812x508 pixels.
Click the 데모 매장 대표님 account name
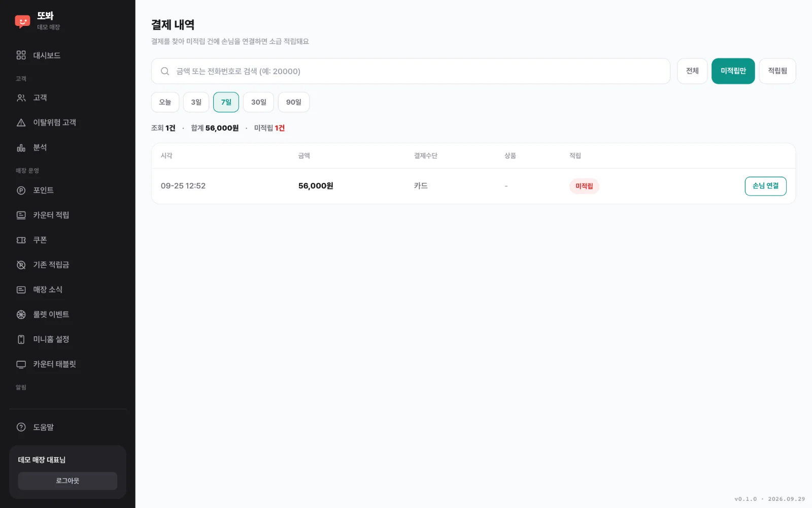[x=42, y=460]
